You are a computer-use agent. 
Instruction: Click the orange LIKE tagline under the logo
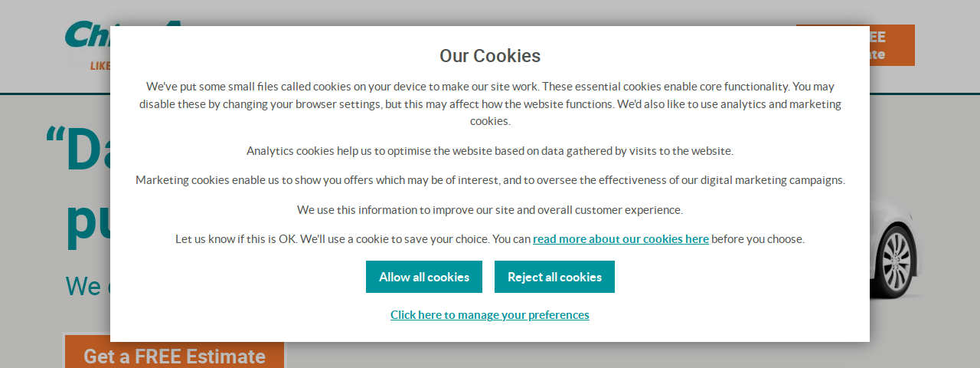[x=100, y=66]
